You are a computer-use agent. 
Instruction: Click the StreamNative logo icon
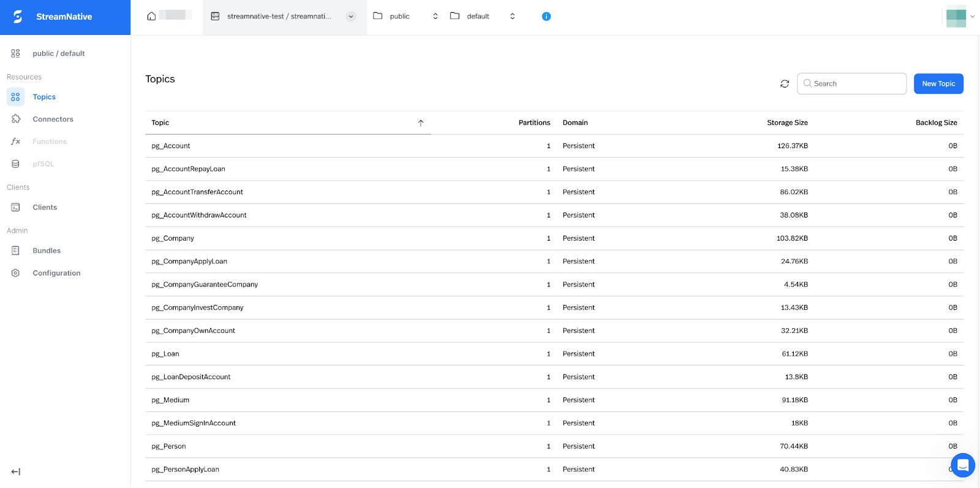(x=18, y=17)
